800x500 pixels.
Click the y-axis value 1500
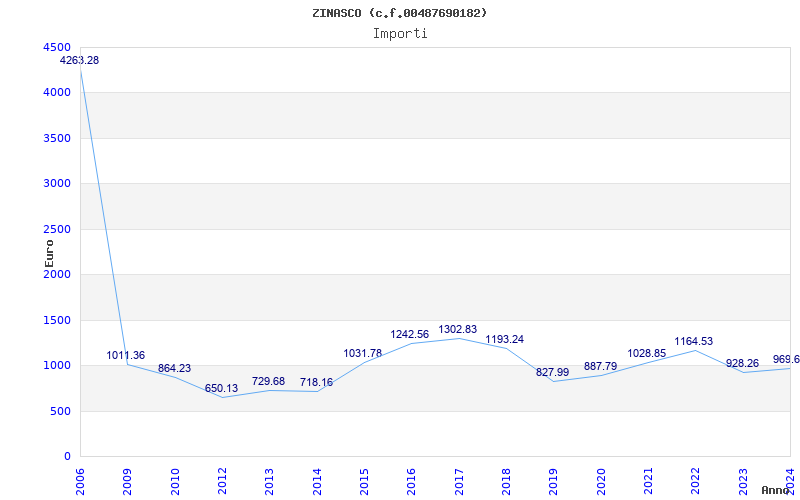pyautogui.click(x=57, y=320)
